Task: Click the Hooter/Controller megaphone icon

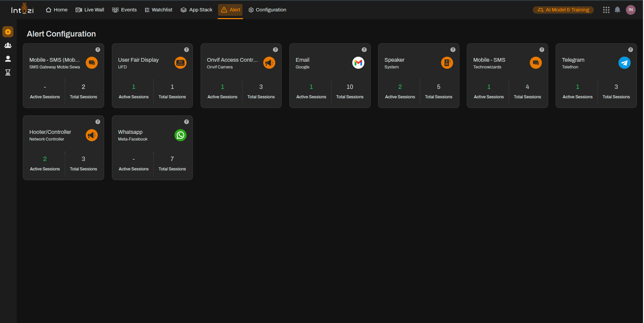Action: click(92, 135)
